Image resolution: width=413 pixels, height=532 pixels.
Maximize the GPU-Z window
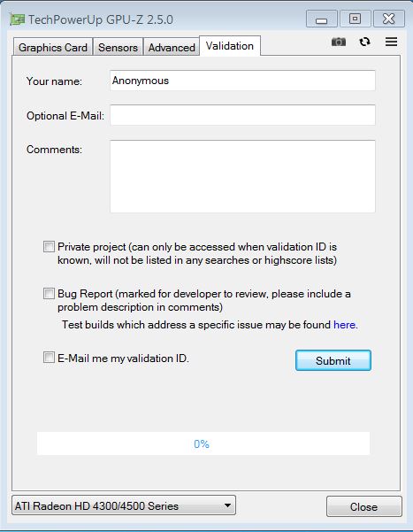click(355, 19)
